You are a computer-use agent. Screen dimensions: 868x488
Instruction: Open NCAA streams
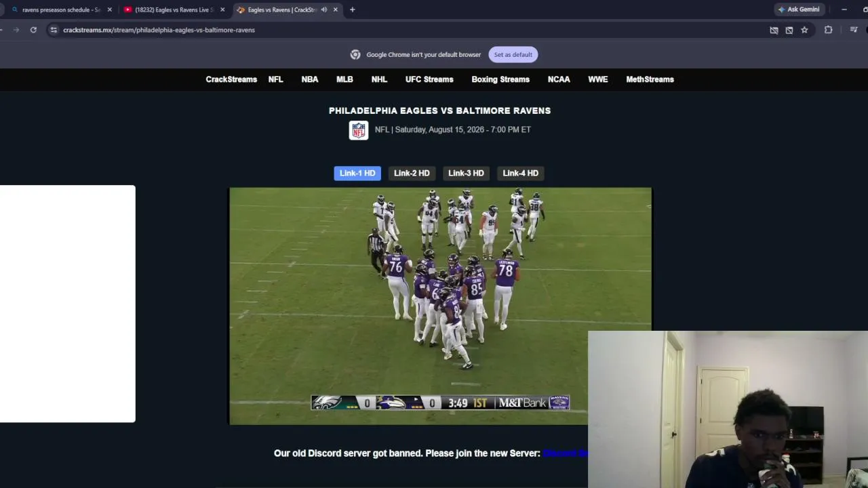[x=559, y=79]
